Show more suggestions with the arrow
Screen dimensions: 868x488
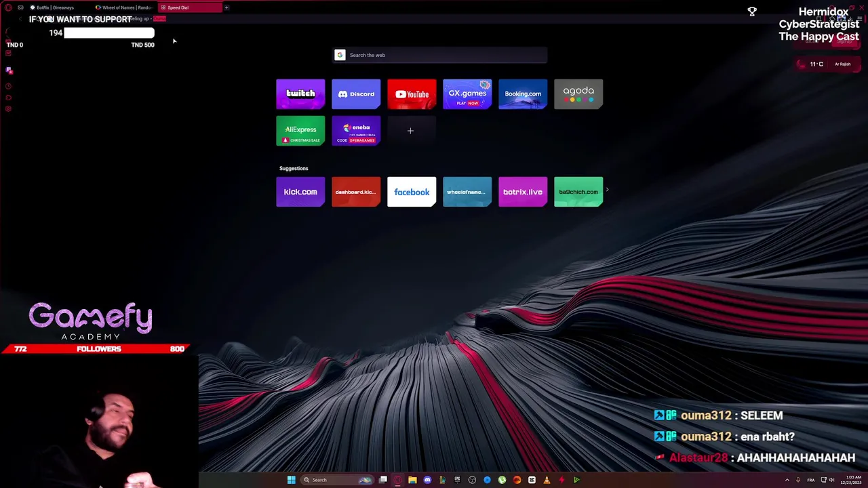coord(607,190)
